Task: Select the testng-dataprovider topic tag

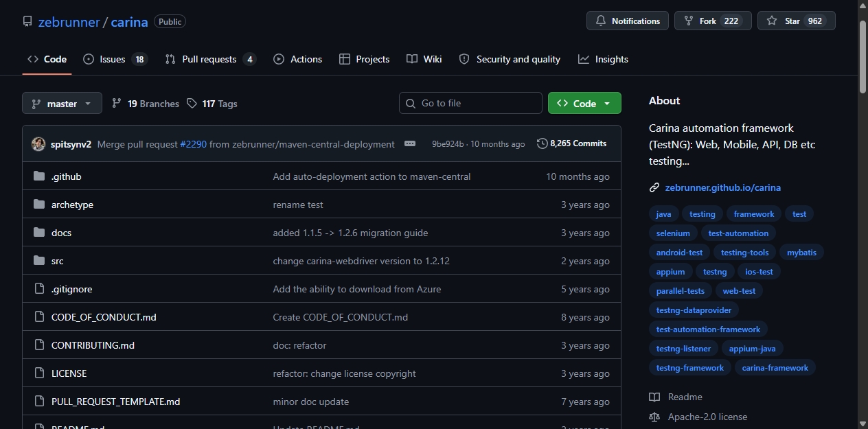Action: click(694, 310)
